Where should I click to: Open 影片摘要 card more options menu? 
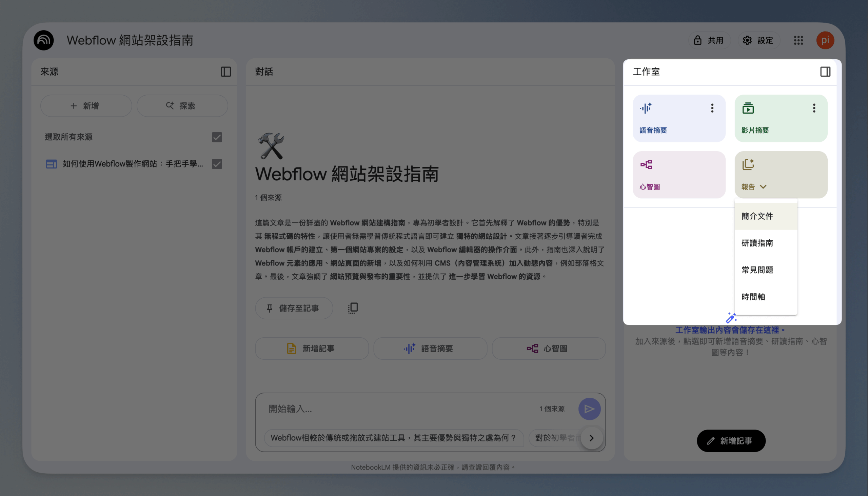(814, 108)
